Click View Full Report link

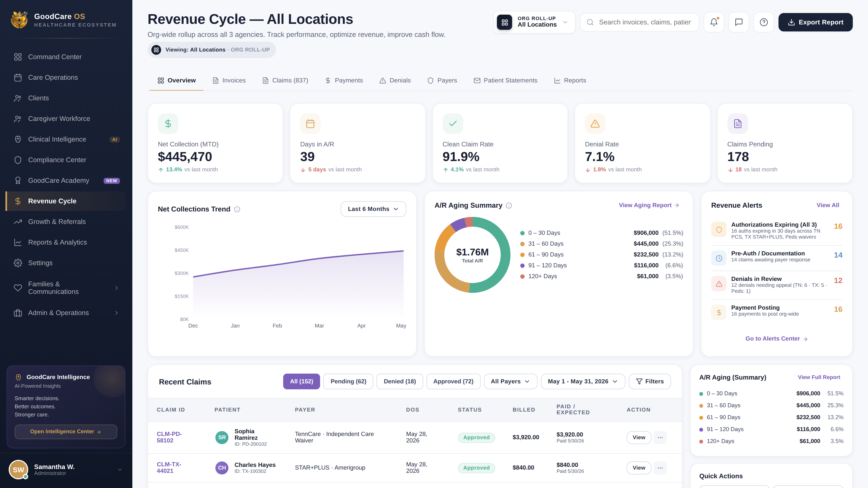(x=819, y=378)
